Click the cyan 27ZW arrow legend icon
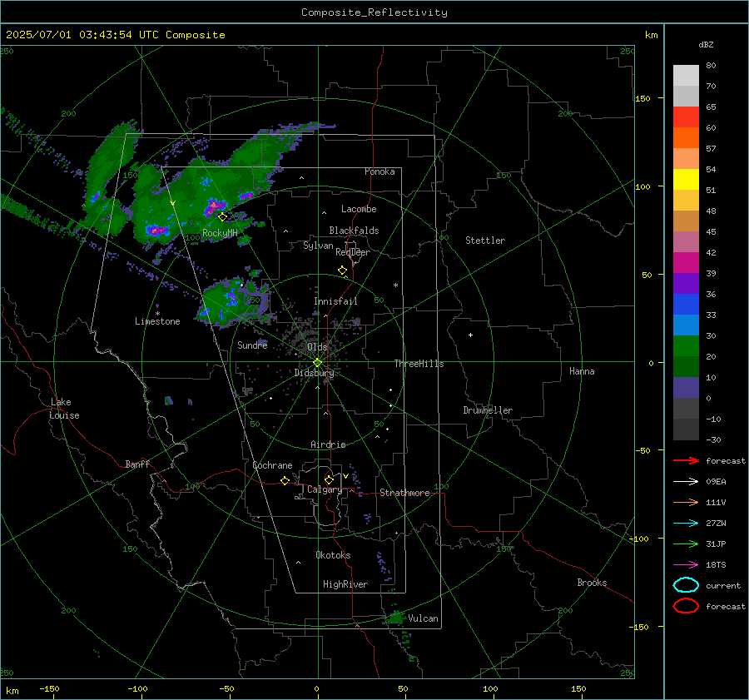 click(x=686, y=524)
